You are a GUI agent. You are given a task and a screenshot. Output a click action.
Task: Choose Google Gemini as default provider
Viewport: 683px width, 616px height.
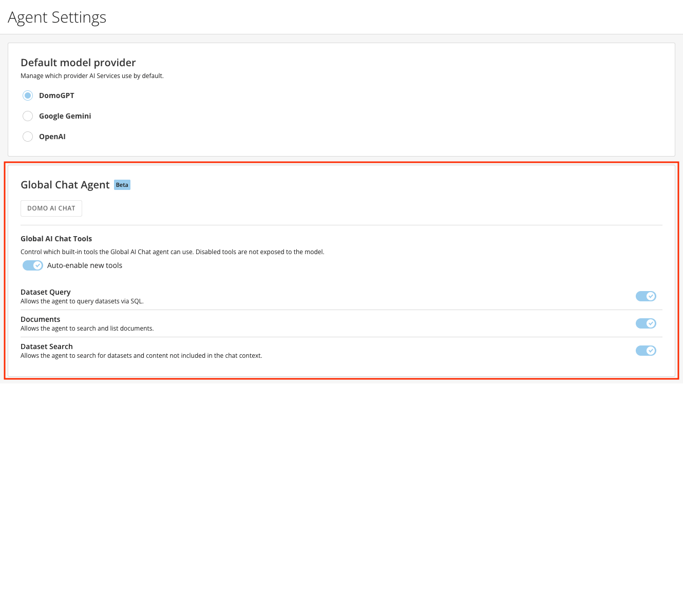coord(28,116)
